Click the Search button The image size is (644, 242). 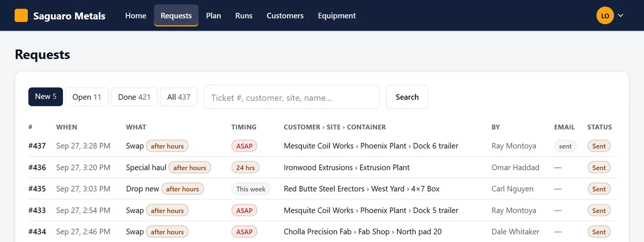coord(407,97)
